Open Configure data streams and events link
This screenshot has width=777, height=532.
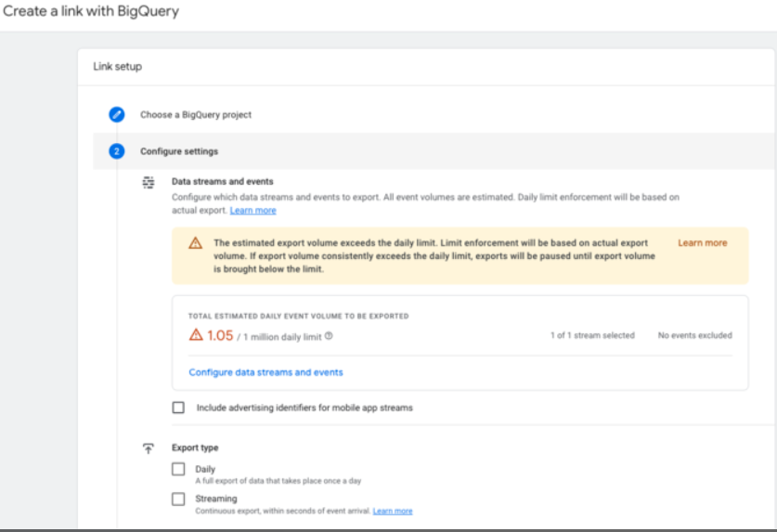click(265, 372)
